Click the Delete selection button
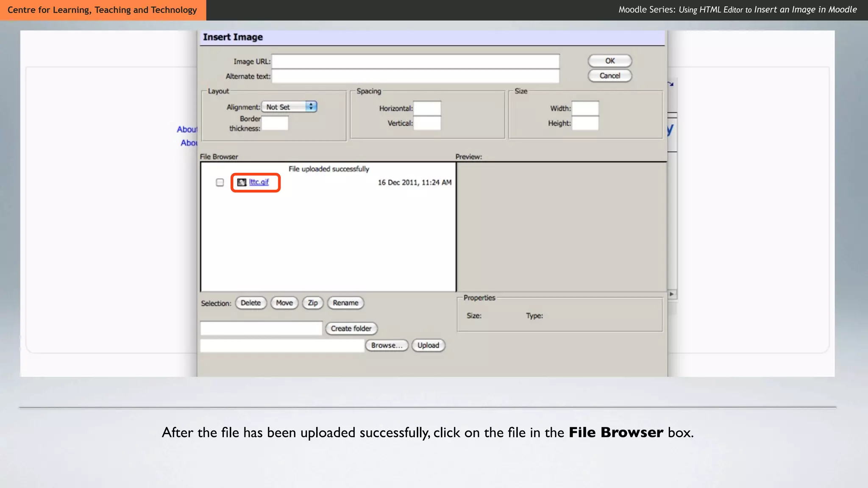Screen dimensions: 868x488 250,303
